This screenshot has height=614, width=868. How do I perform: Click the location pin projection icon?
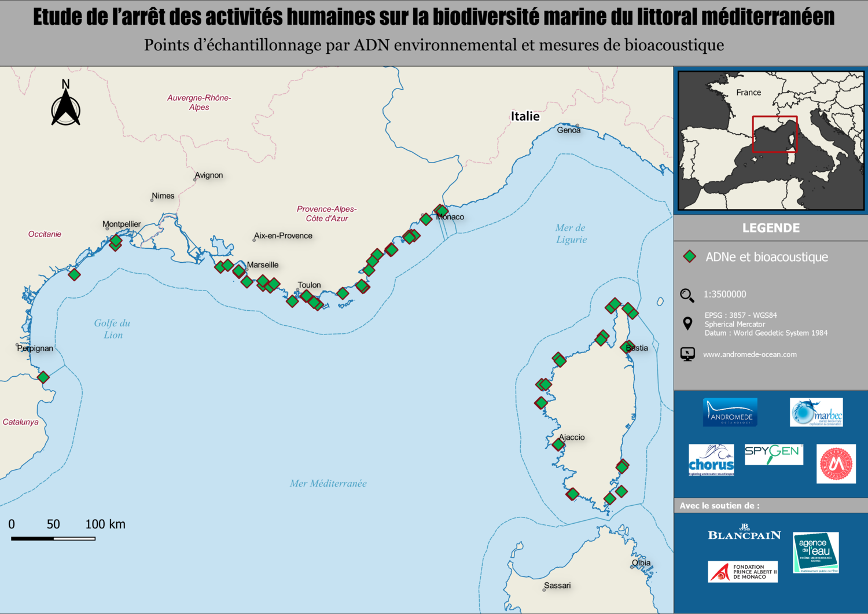pyautogui.click(x=687, y=323)
